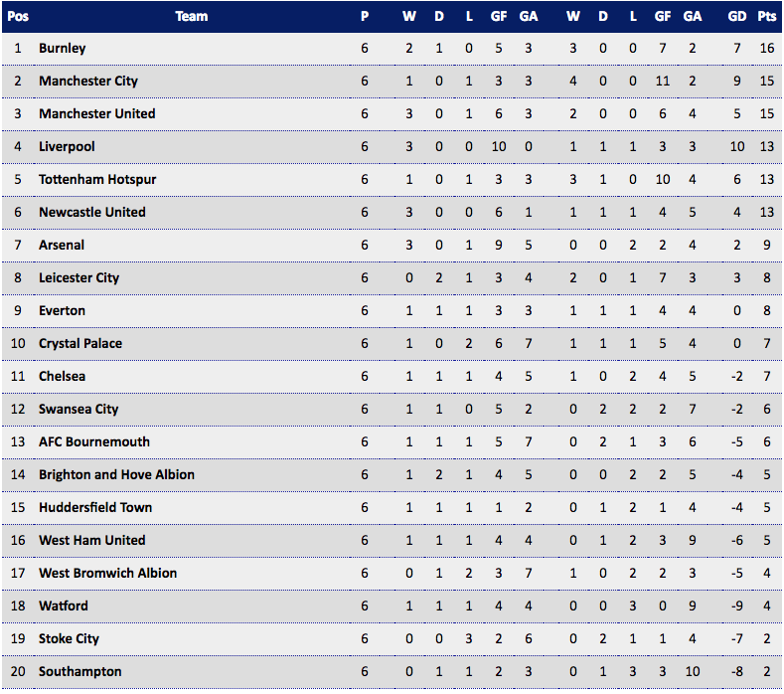Viewport: 784px width, 694px height.
Task: Click the Burnley team name
Action: click(62, 49)
